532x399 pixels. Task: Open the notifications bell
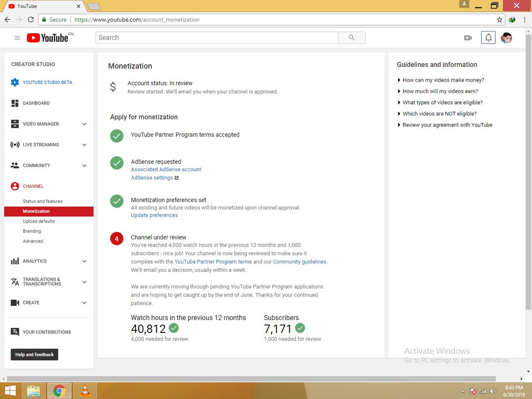[489, 38]
